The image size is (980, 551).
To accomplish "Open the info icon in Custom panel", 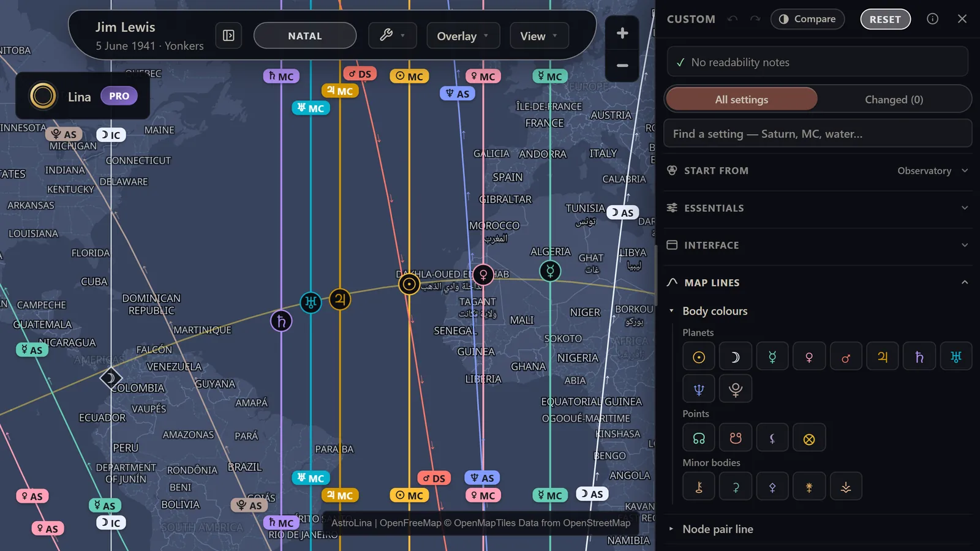I will pos(932,19).
